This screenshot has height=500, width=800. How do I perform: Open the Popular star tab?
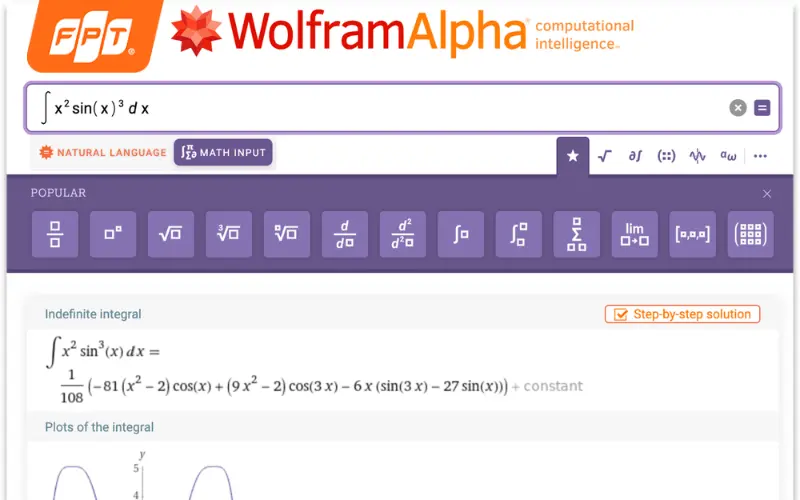[573, 156]
